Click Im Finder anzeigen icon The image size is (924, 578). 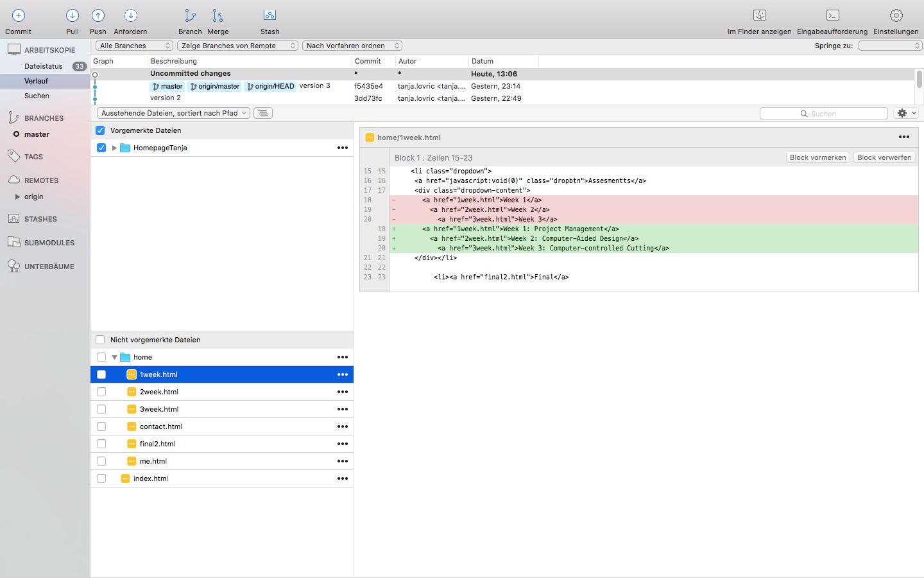[760, 15]
